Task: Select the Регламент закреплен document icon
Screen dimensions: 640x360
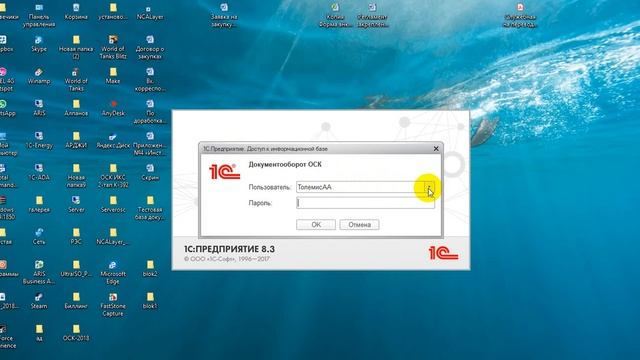Action: pyautogui.click(x=372, y=16)
